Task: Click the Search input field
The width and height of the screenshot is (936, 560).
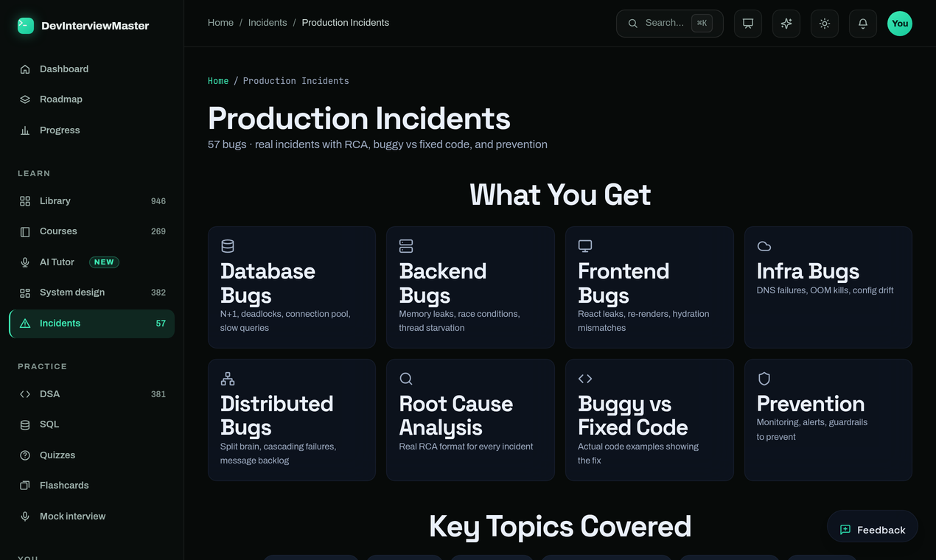Action: (669, 24)
